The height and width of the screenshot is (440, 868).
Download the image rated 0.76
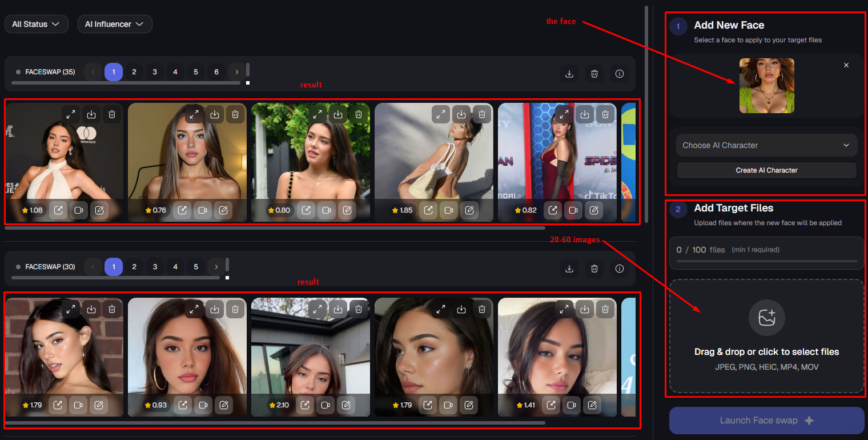(x=215, y=114)
